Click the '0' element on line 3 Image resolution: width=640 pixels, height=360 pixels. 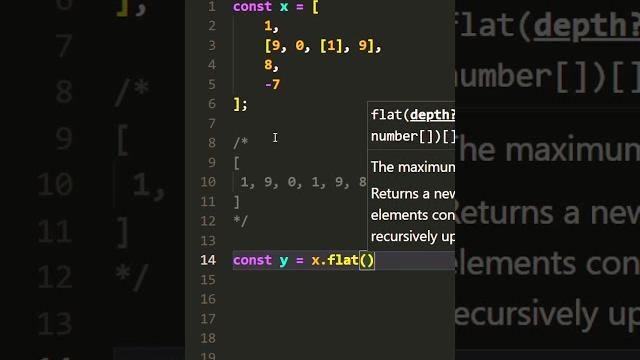click(x=300, y=46)
